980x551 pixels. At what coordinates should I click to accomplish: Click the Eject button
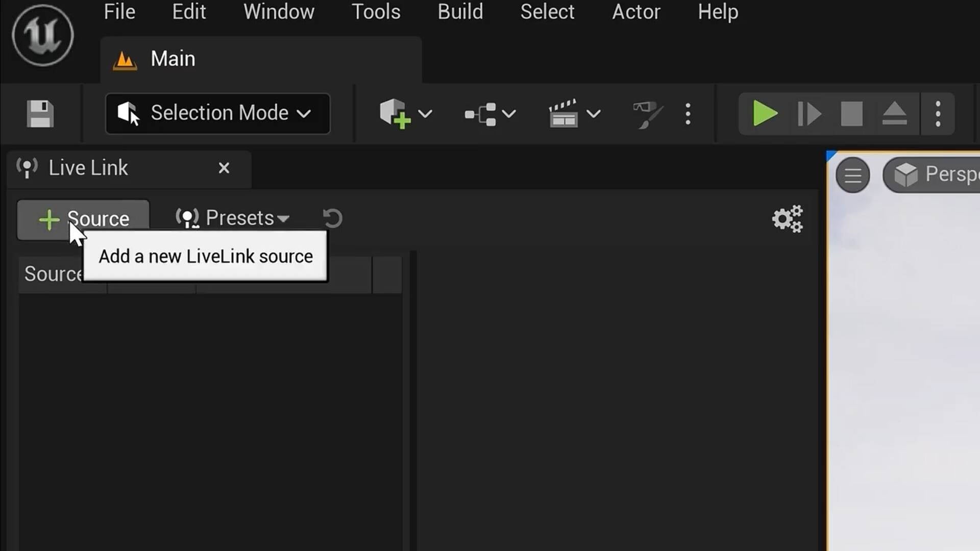coord(895,113)
